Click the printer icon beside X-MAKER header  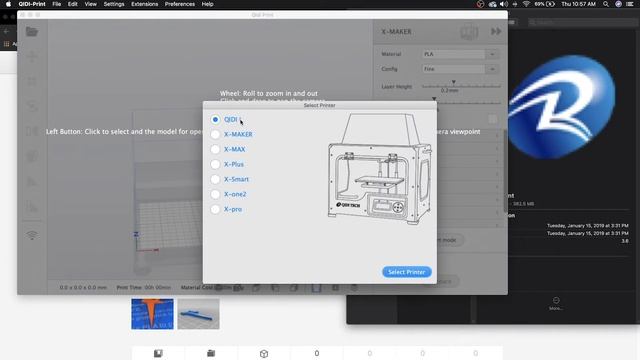[469, 32]
